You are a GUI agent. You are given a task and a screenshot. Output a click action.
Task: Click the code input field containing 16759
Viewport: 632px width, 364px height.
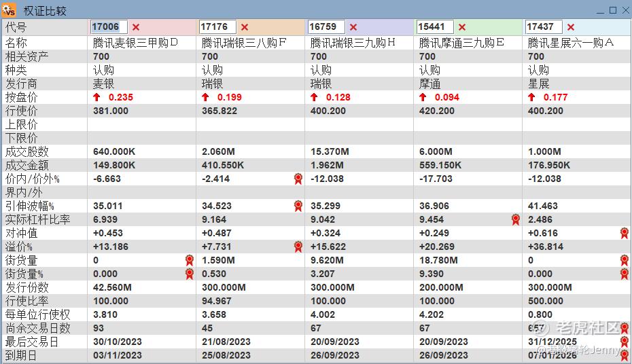pos(326,27)
